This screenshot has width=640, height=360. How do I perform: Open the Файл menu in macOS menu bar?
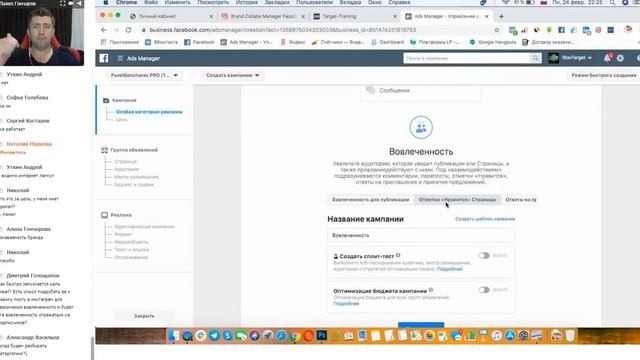pos(151,2)
